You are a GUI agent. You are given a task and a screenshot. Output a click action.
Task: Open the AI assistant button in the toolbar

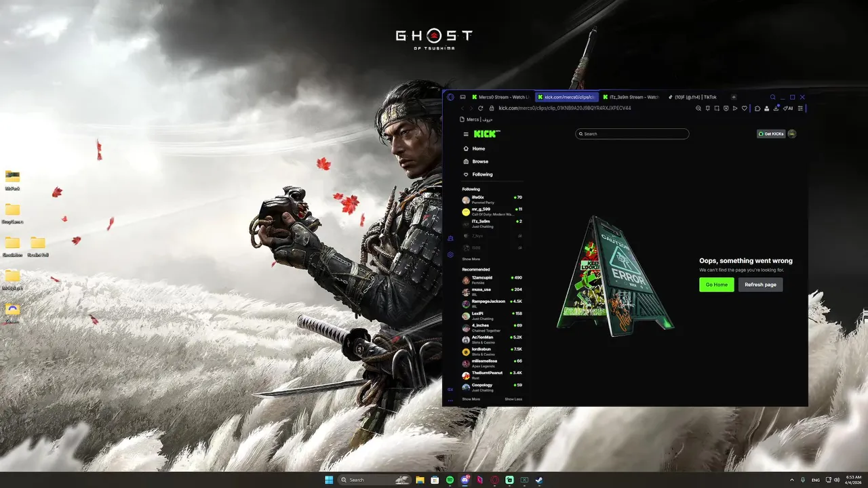[788, 108]
